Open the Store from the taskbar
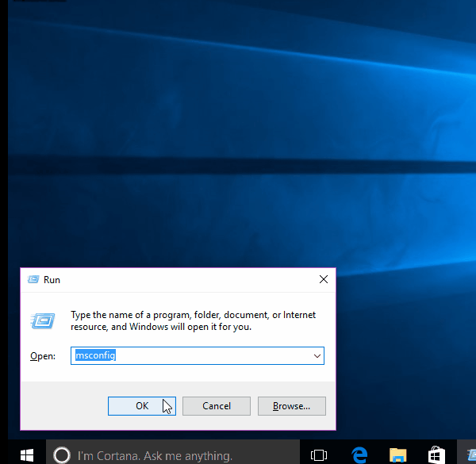Screen dimensions: 476x464 (x=436, y=454)
